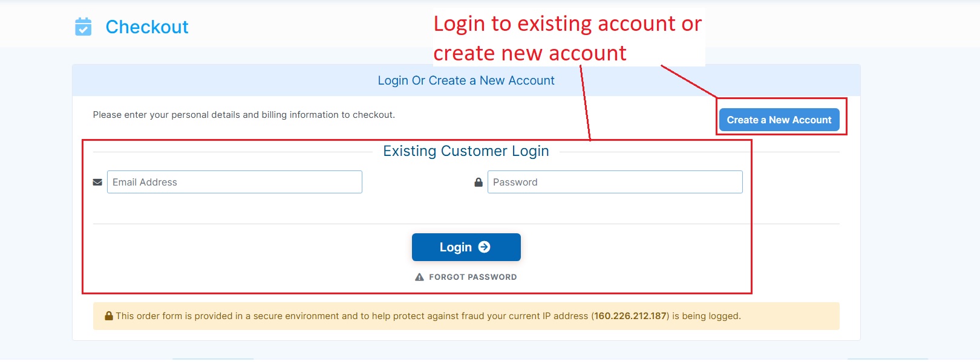Click red annotation line 'Login to existing account or'
This screenshot has height=362, width=980.
pyautogui.click(x=567, y=24)
